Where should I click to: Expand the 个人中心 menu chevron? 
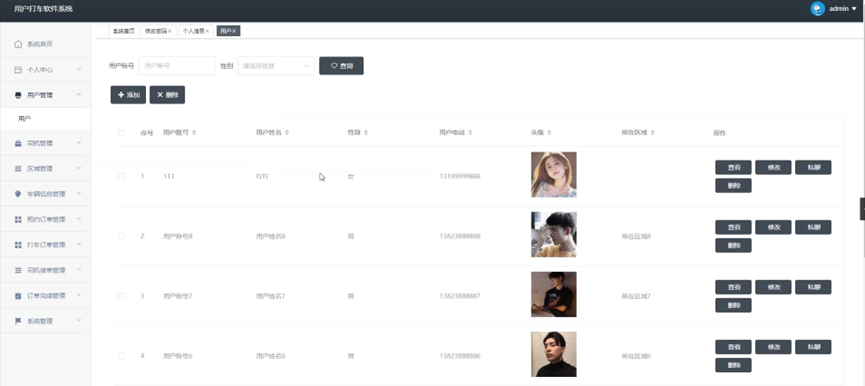[x=79, y=69]
